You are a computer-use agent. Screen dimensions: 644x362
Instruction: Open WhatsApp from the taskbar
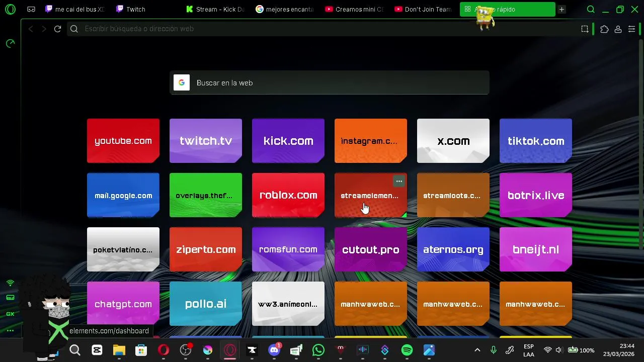tap(318, 350)
